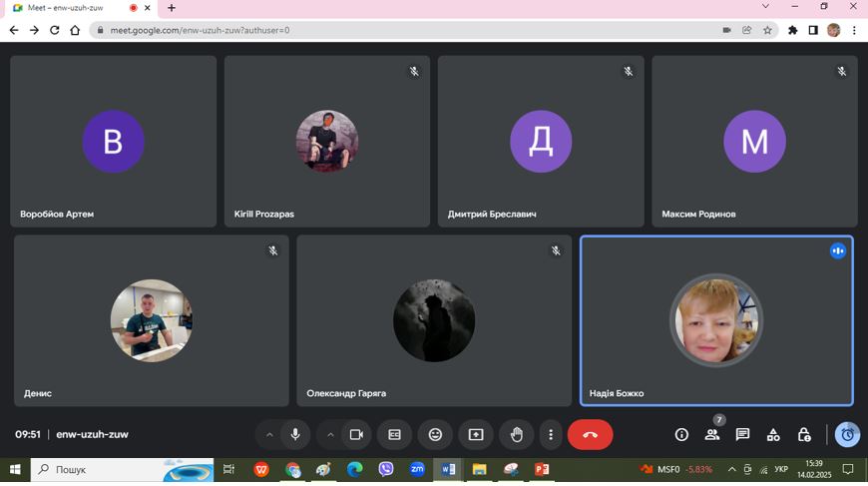Open the in-call chat panel
The width and height of the screenshot is (868, 486).
tap(742, 435)
